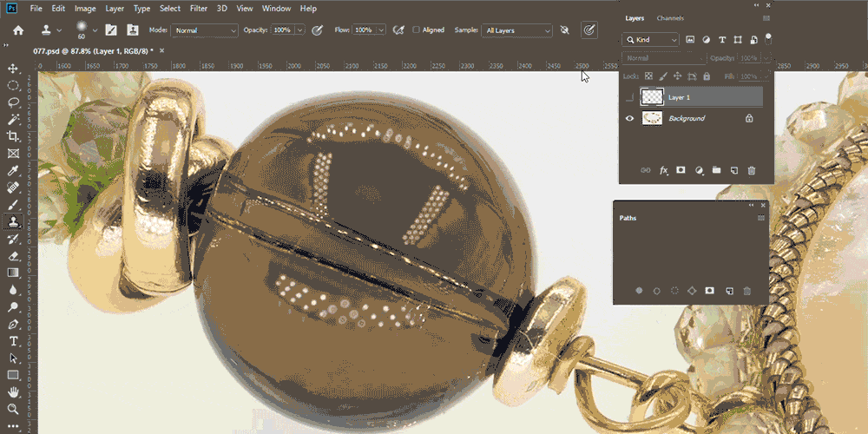Open the layer style fx menu
868x434 pixels.
pos(664,170)
